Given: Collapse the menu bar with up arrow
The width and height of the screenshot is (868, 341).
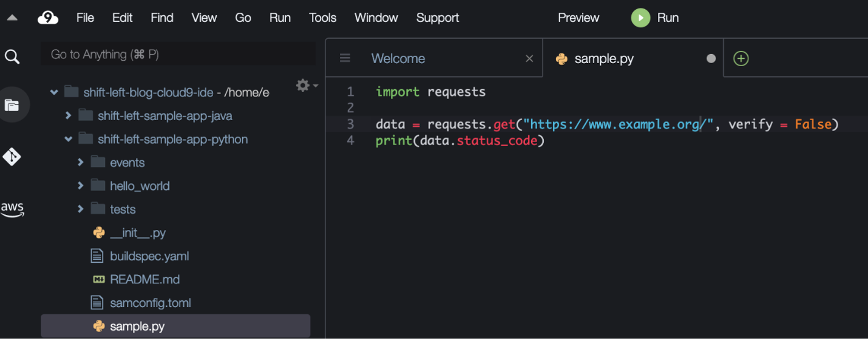Looking at the screenshot, I should 12,18.
